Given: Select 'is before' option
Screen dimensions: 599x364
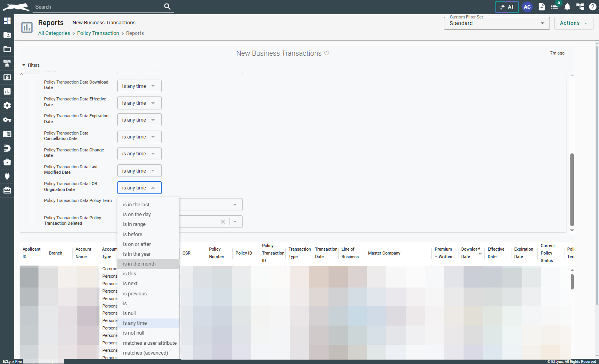Looking at the screenshot, I should tap(148, 235).
